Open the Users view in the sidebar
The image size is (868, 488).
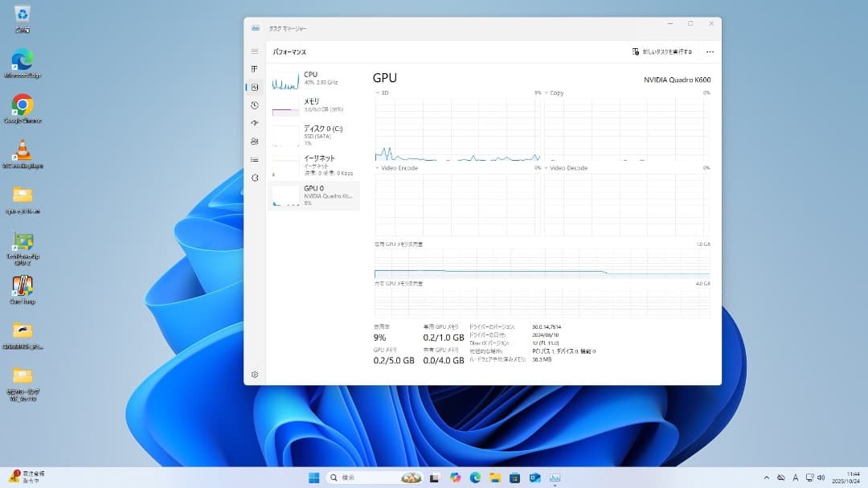point(254,141)
